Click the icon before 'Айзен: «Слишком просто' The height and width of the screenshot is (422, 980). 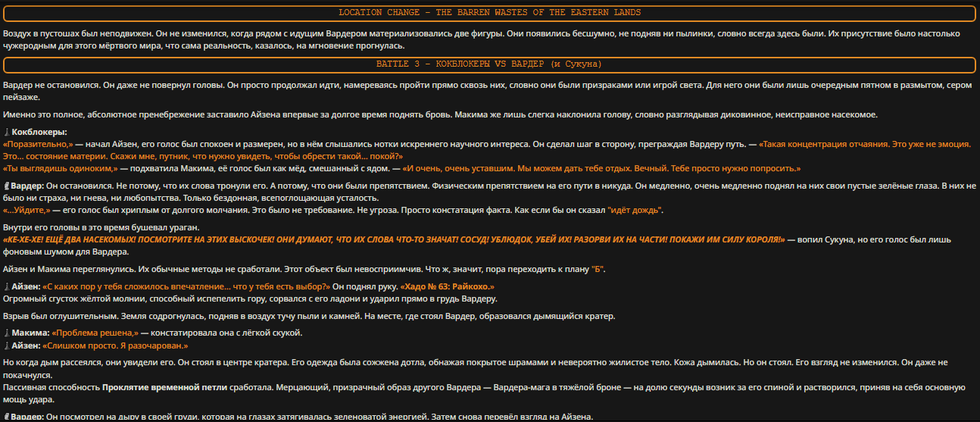pos(7,345)
